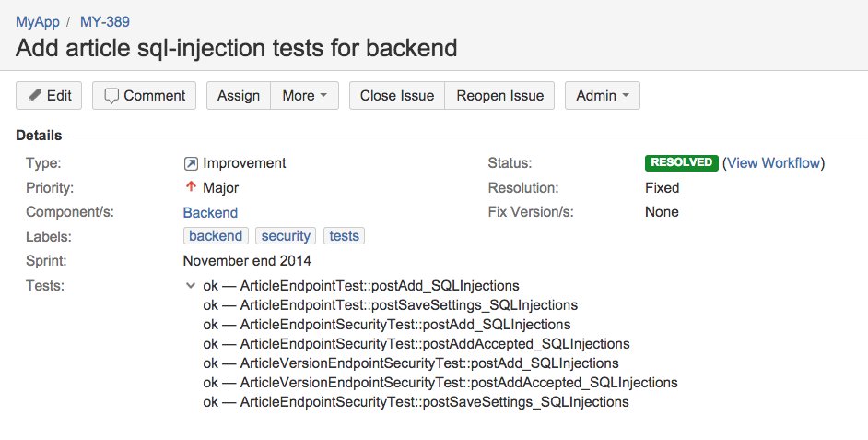Viewport: 868px width, 440px height.
Task: Click the issue title heading text
Action: (236, 47)
